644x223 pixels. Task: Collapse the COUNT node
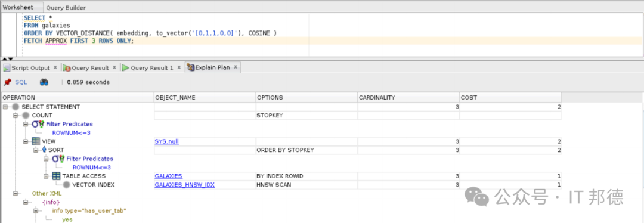tap(15, 116)
